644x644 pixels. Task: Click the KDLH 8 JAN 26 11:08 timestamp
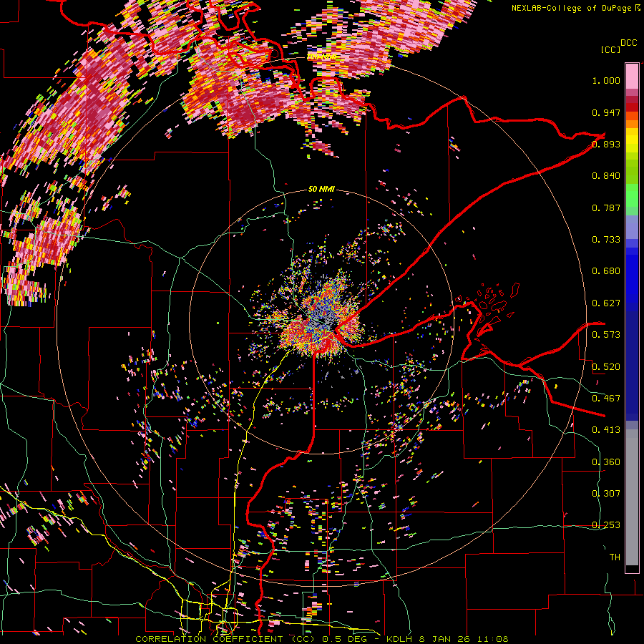coord(447,639)
